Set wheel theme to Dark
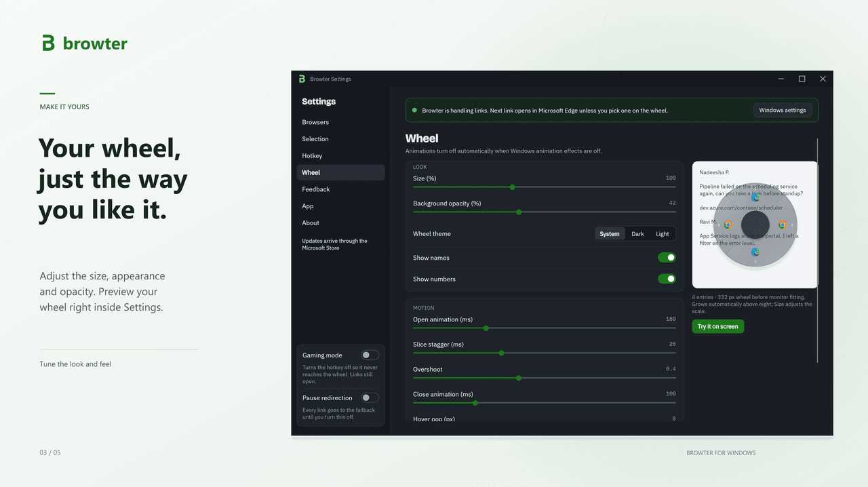Image resolution: width=868 pixels, height=487 pixels. pyautogui.click(x=638, y=234)
